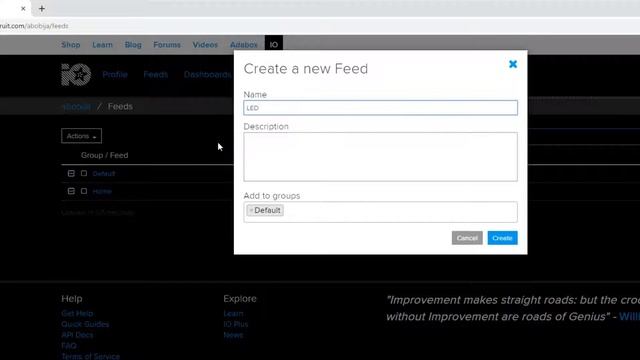Open the API Docs footer link

click(x=77, y=335)
